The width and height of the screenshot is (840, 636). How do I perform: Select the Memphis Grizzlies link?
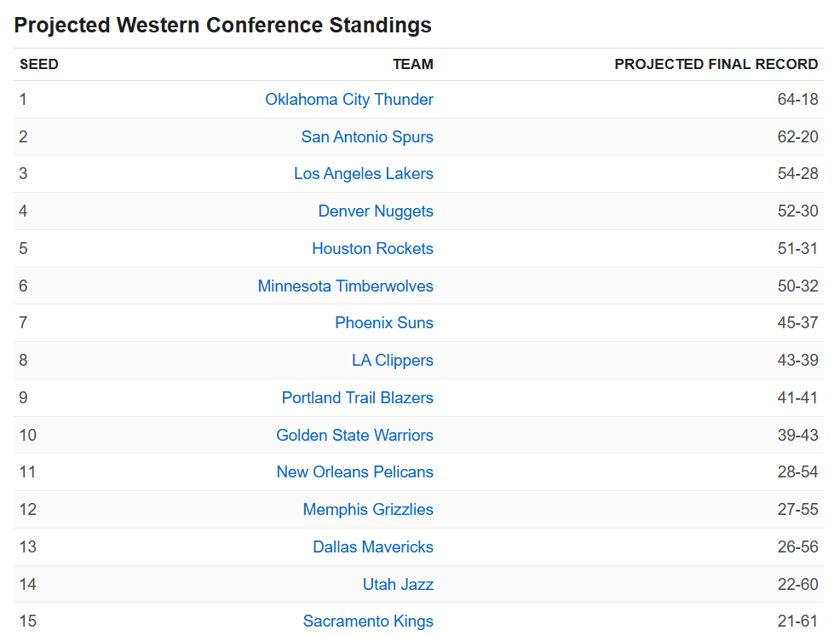coord(367,510)
